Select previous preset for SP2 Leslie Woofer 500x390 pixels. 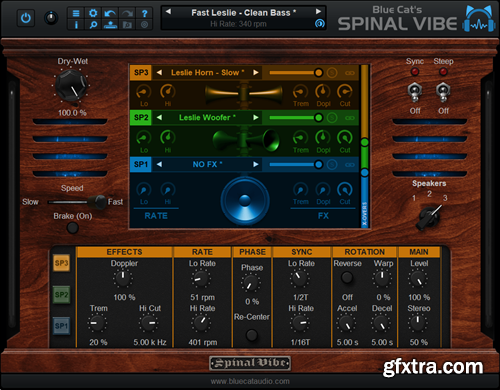[159, 117]
